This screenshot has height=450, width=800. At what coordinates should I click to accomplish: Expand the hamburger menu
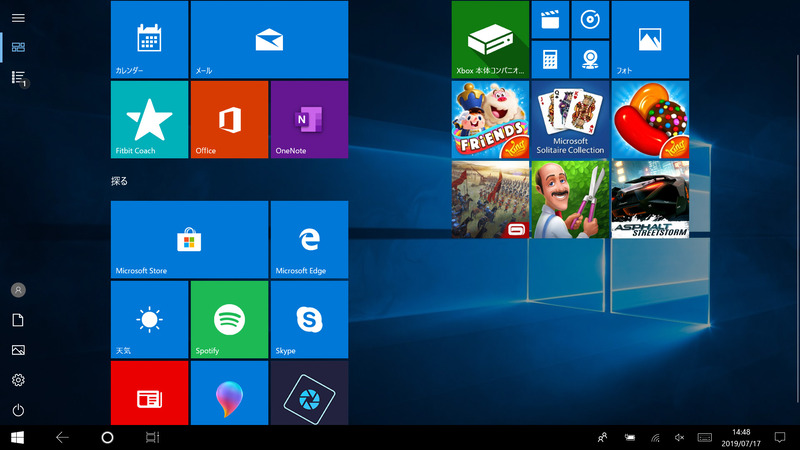click(18, 18)
